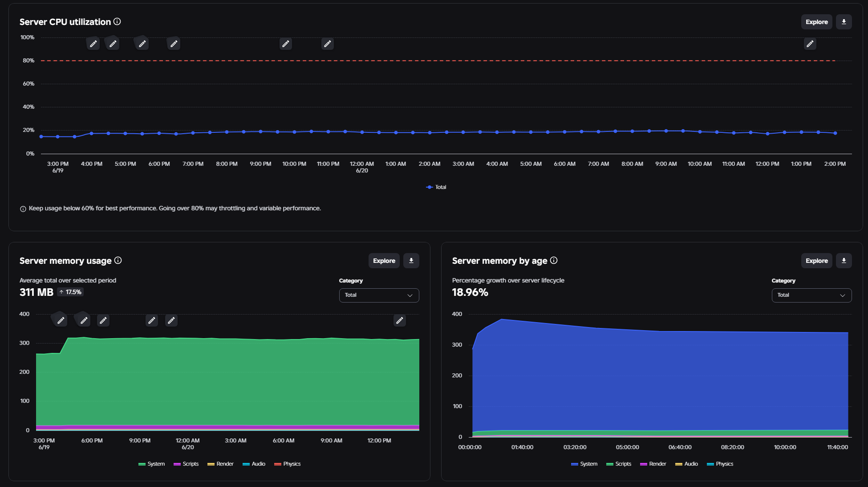
Task: Toggle System series in memory by age legend
Action: click(584, 464)
